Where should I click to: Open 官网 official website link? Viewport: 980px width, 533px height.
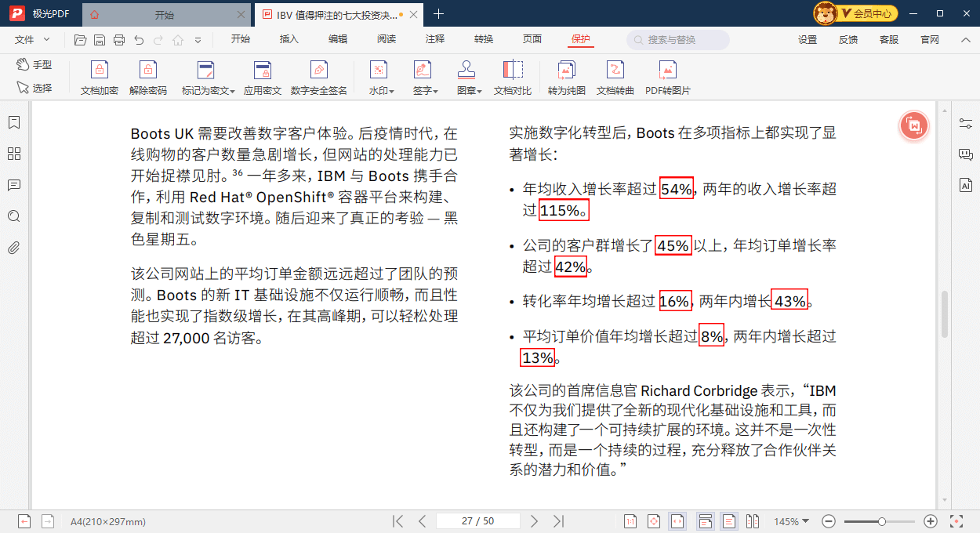point(930,40)
